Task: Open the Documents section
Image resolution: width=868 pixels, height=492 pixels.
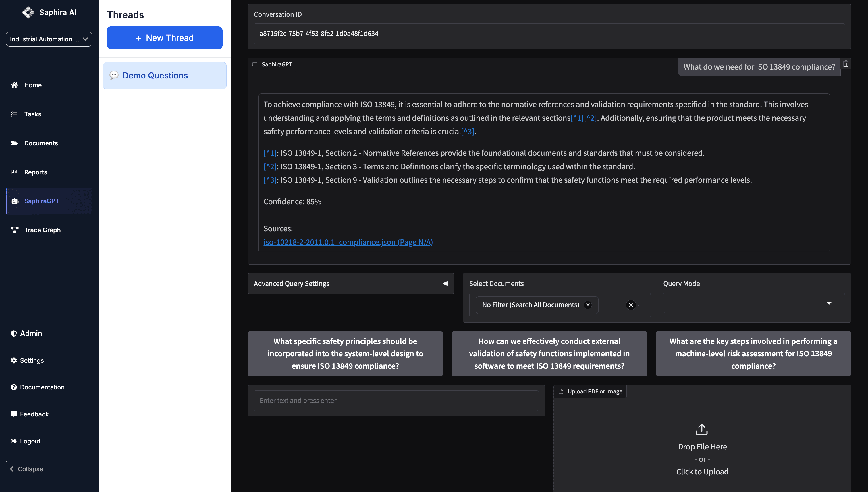Action: pyautogui.click(x=41, y=143)
